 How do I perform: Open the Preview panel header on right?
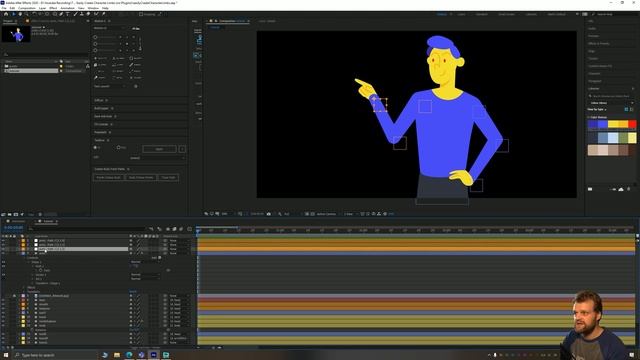coord(593,36)
